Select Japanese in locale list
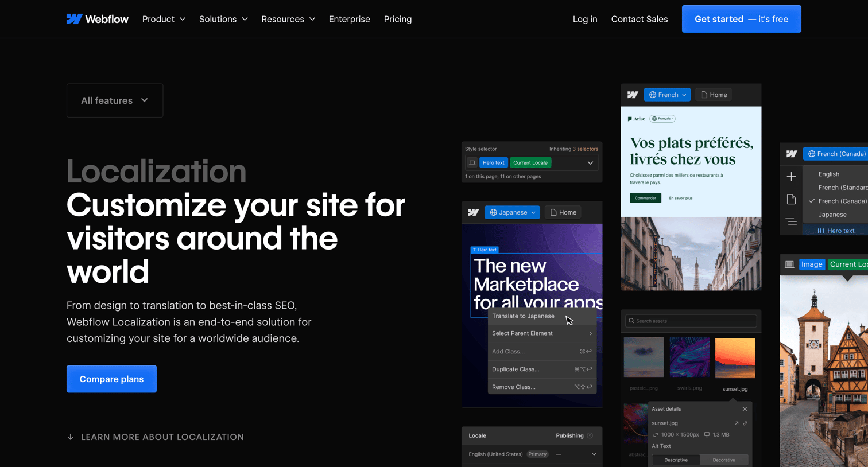The width and height of the screenshot is (868, 467). coord(832,215)
